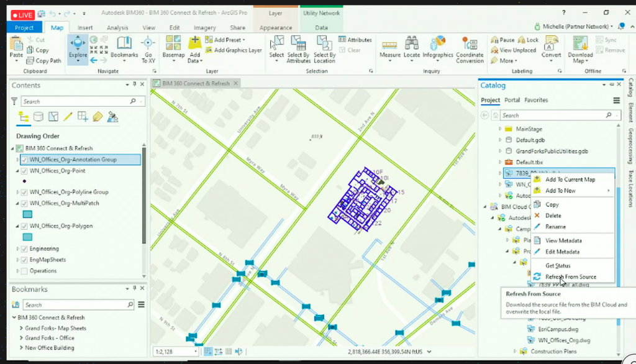Image resolution: width=636 pixels, height=364 pixels.
Task: Click the teal color swatch under WN_Offices_Org-Polygon
Action: point(26,237)
